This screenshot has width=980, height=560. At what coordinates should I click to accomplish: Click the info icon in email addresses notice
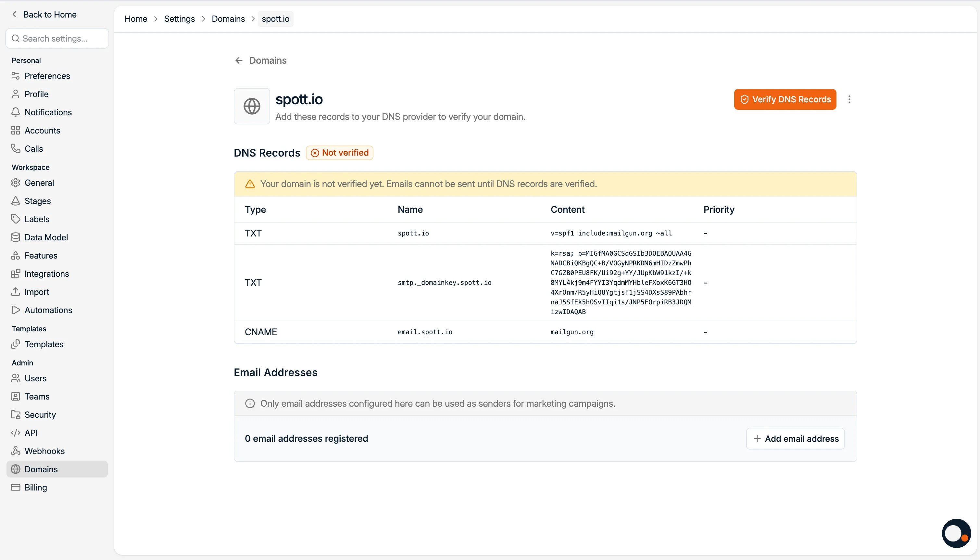250,403
